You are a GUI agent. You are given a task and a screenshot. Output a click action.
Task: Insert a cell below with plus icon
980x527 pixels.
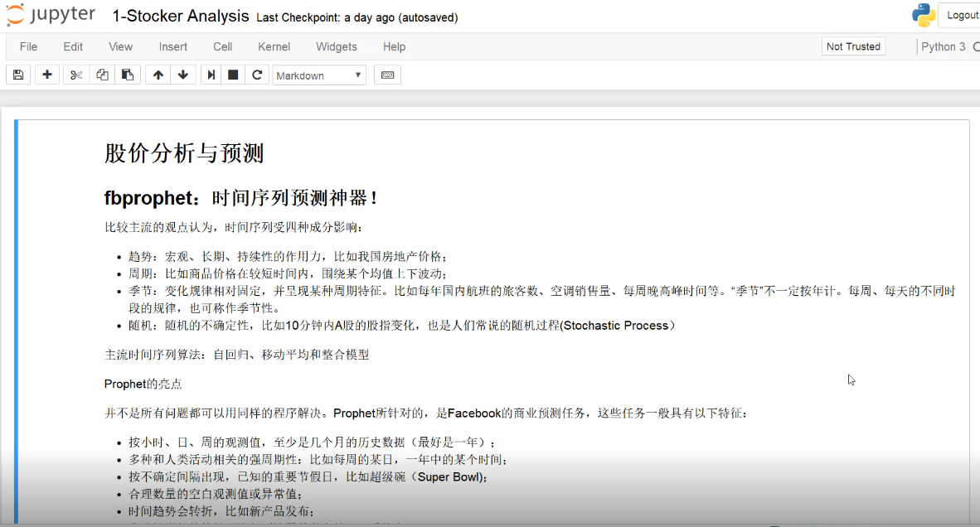[46, 75]
